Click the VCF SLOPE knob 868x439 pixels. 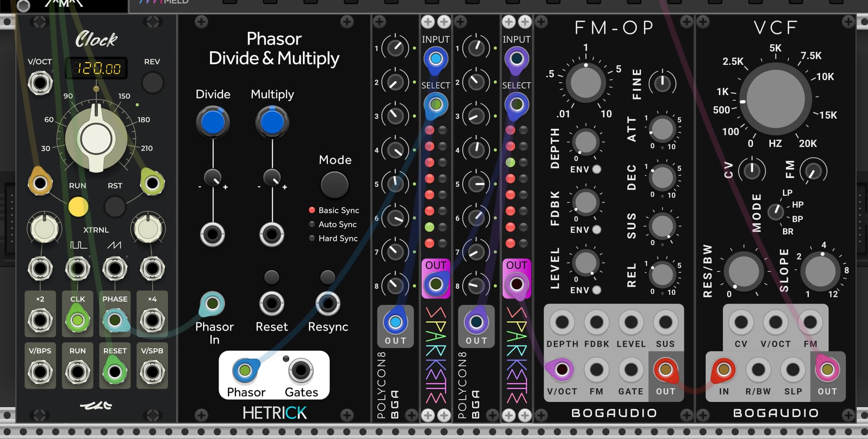820,272
